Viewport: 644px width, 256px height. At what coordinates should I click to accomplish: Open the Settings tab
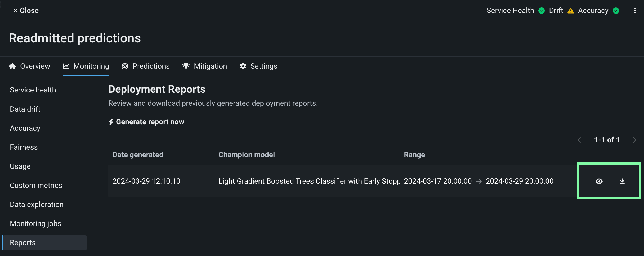(x=259, y=66)
